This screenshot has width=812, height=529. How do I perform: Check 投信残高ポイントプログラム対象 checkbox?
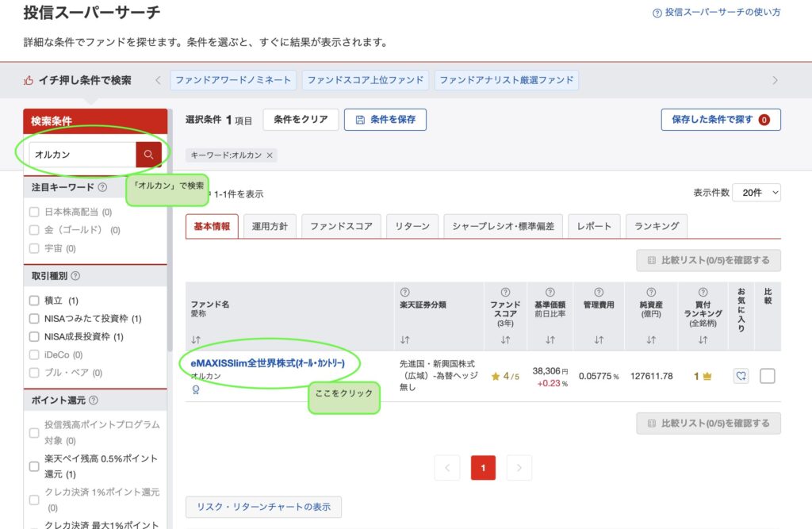(34, 432)
